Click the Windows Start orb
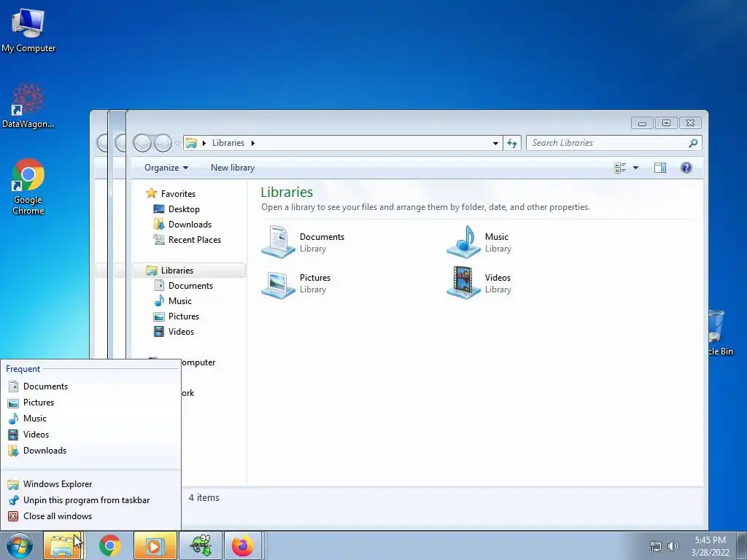Screen dimensions: 747x560 [x=20, y=545]
